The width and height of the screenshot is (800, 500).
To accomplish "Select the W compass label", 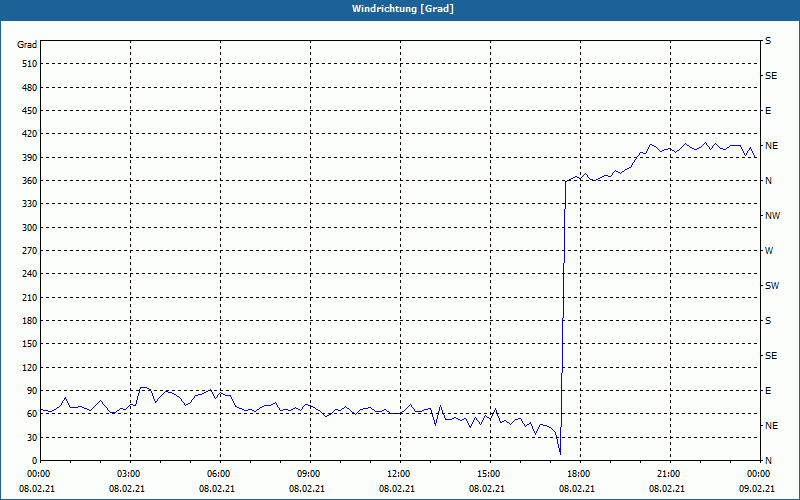I will 769,251.
